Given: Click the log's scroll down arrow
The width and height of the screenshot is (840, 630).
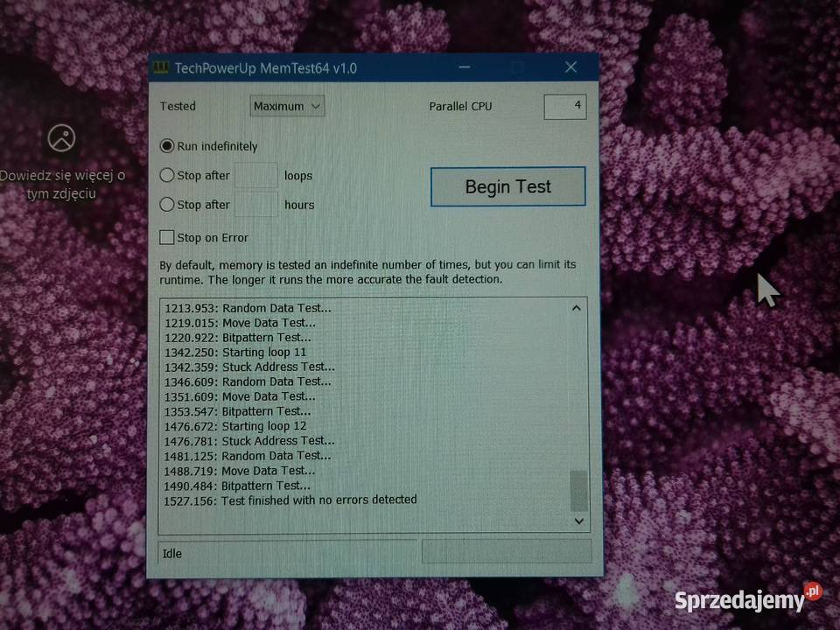Looking at the screenshot, I should coord(578,521).
